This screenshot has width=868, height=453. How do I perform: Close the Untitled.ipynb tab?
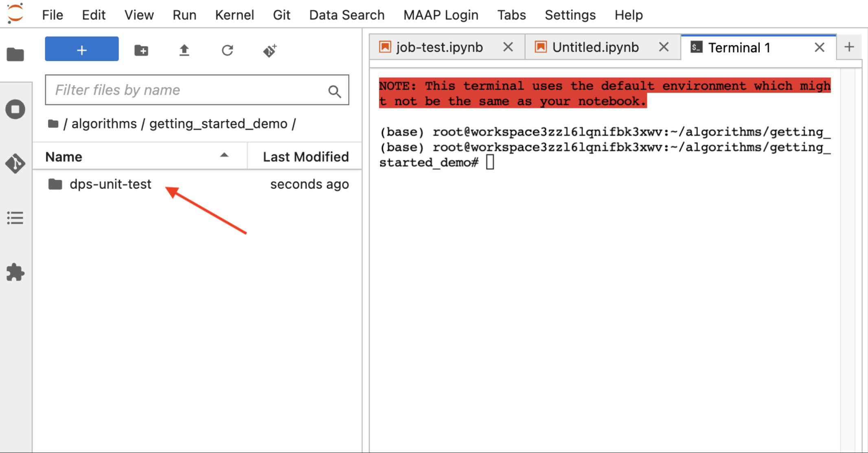pos(664,47)
